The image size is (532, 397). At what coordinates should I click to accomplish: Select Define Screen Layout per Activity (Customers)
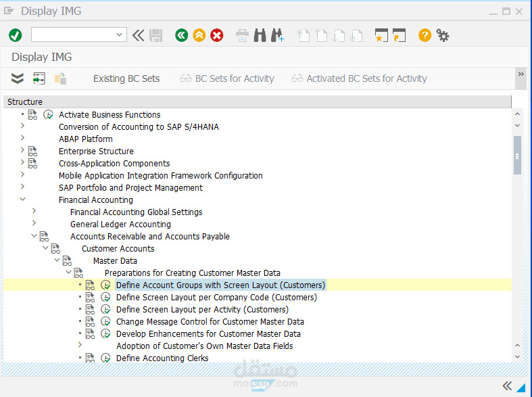(202, 310)
